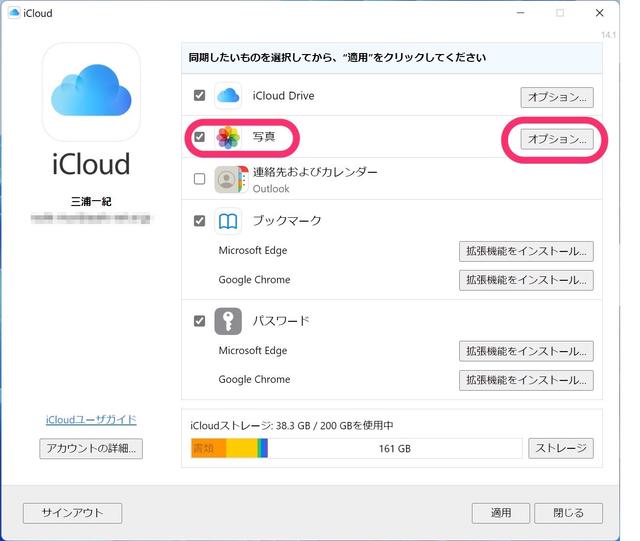Install passwords extension for Google Chrome

tap(525, 380)
